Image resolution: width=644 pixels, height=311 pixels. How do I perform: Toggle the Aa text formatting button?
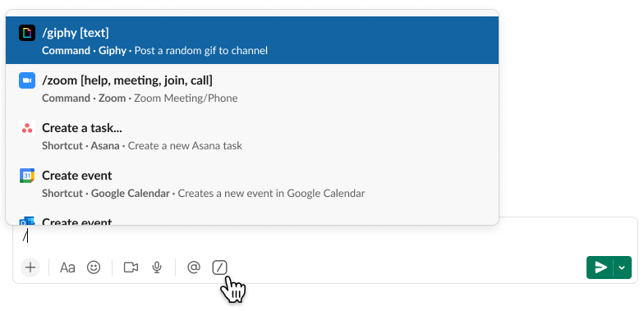pyautogui.click(x=67, y=268)
